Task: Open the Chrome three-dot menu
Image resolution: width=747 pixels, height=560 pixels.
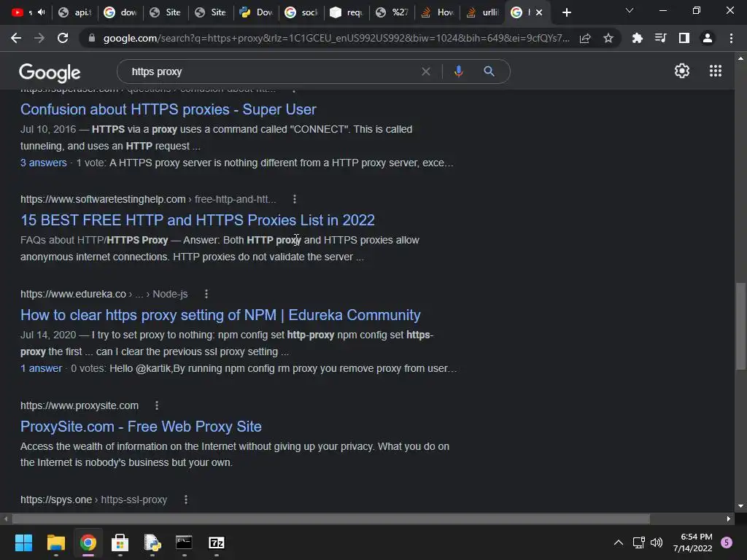Action: tap(731, 38)
